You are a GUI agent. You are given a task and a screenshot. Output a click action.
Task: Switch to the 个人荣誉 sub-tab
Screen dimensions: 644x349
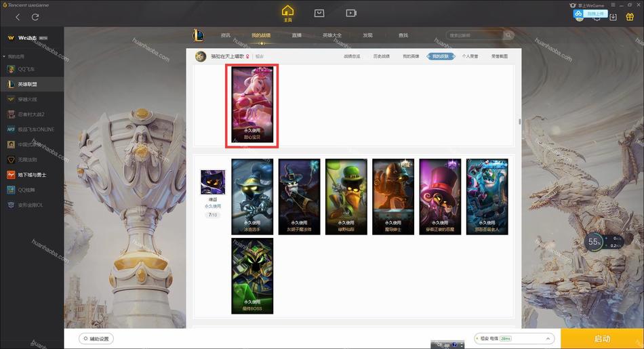click(470, 56)
